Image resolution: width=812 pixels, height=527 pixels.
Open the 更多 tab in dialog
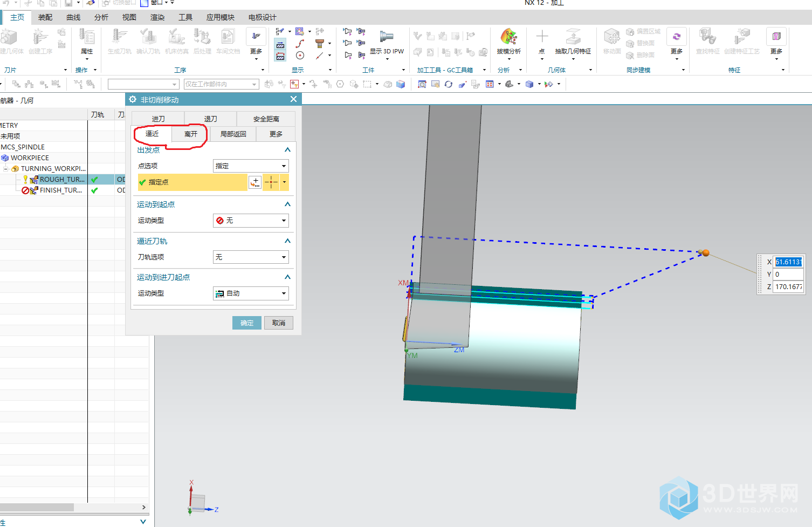(x=276, y=134)
